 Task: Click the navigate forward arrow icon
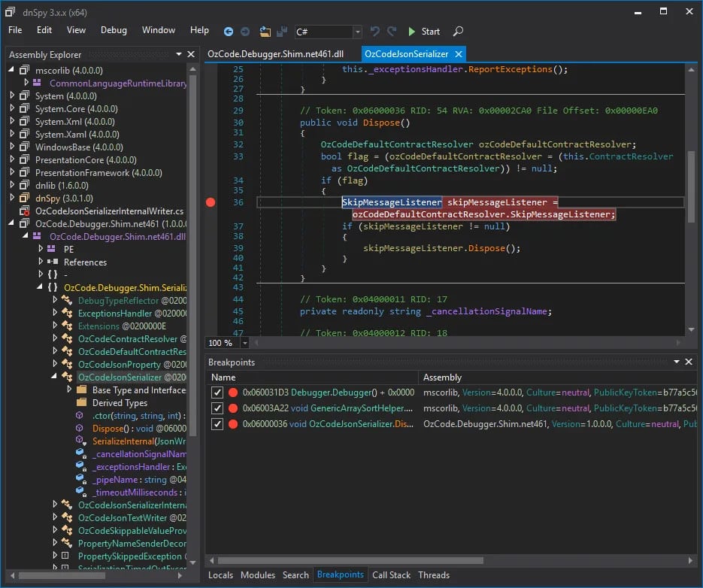point(244,32)
